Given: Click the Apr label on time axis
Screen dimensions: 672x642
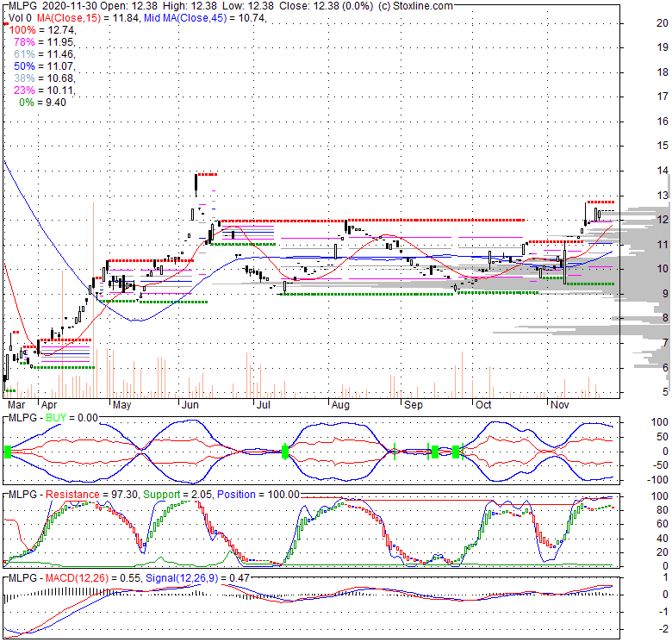Looking at the screenshot, I should coord(49,404).
